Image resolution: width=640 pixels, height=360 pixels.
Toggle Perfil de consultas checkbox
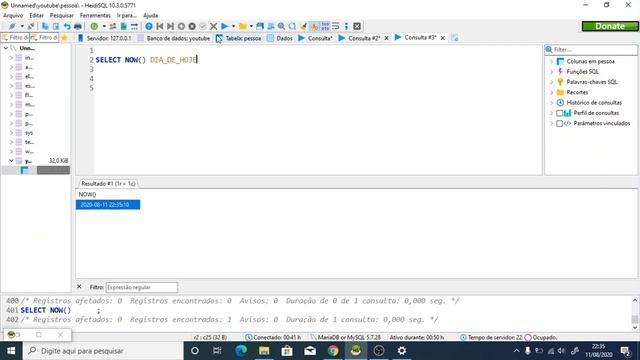click(560, 113)
